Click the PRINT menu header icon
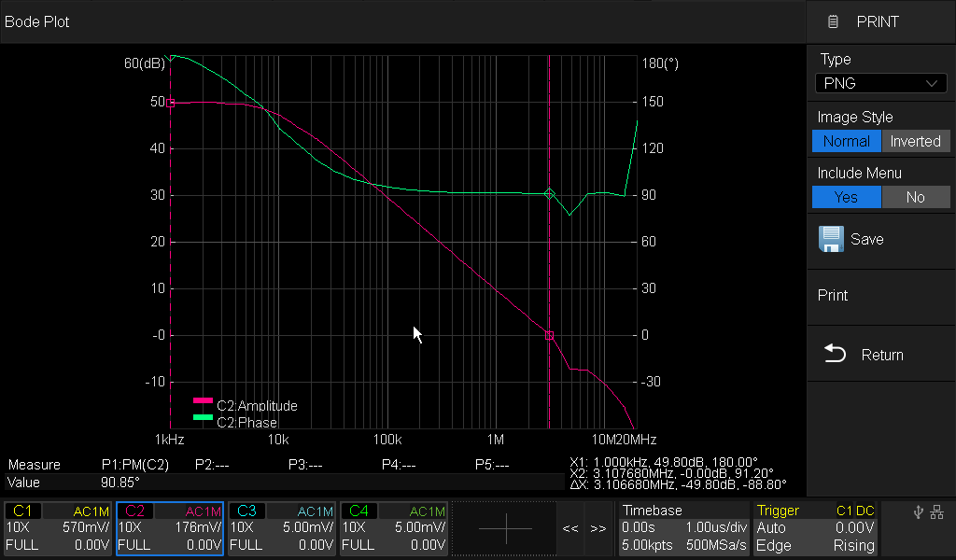This screenshot has width=956, height=560. tap(834, 21)
